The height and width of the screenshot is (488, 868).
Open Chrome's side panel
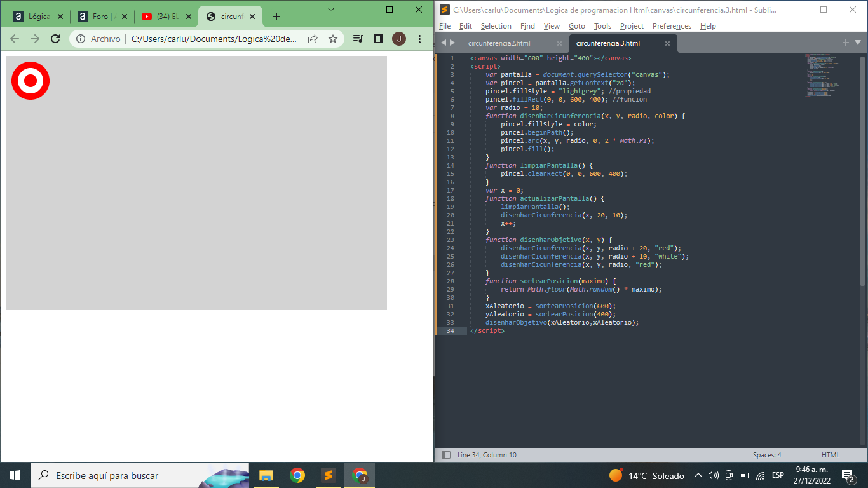point(379,39)
